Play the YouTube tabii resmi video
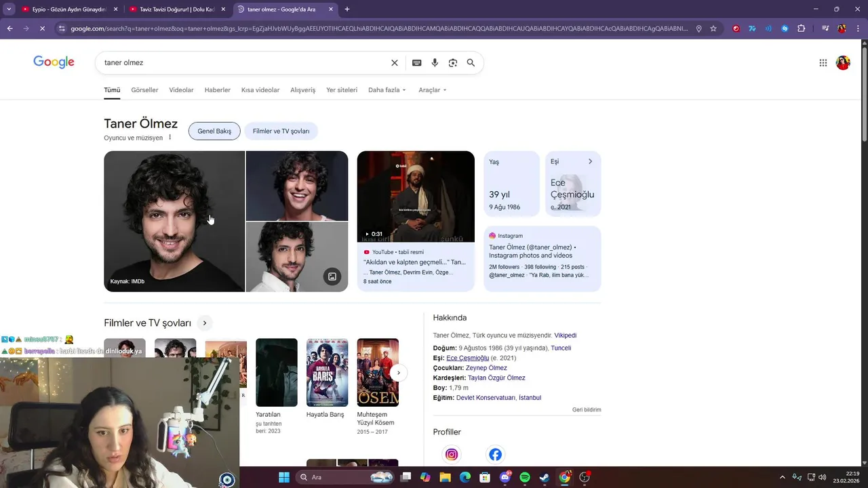 416,197
